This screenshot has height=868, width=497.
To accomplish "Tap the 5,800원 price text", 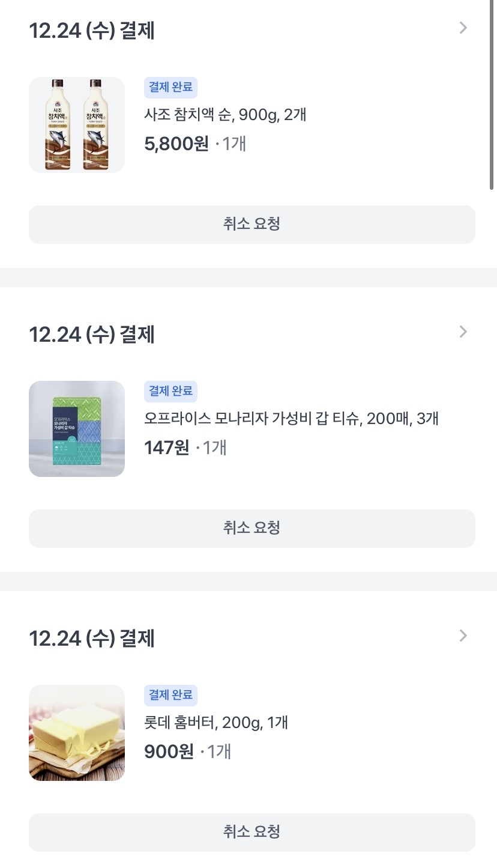I will [x=176, y=144].
